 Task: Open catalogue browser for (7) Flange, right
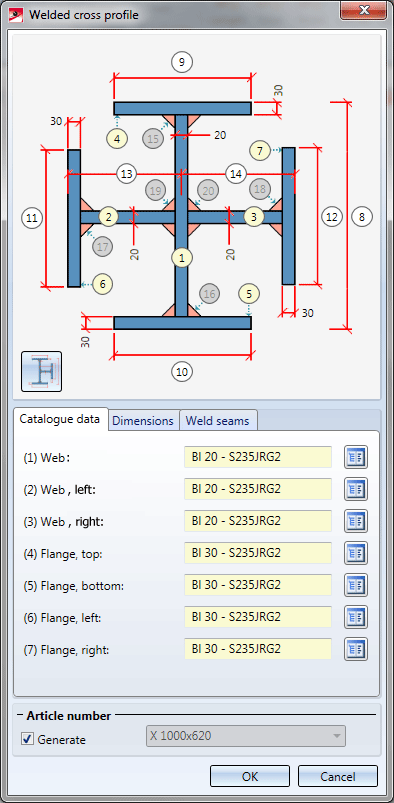(x=356, y=649)
